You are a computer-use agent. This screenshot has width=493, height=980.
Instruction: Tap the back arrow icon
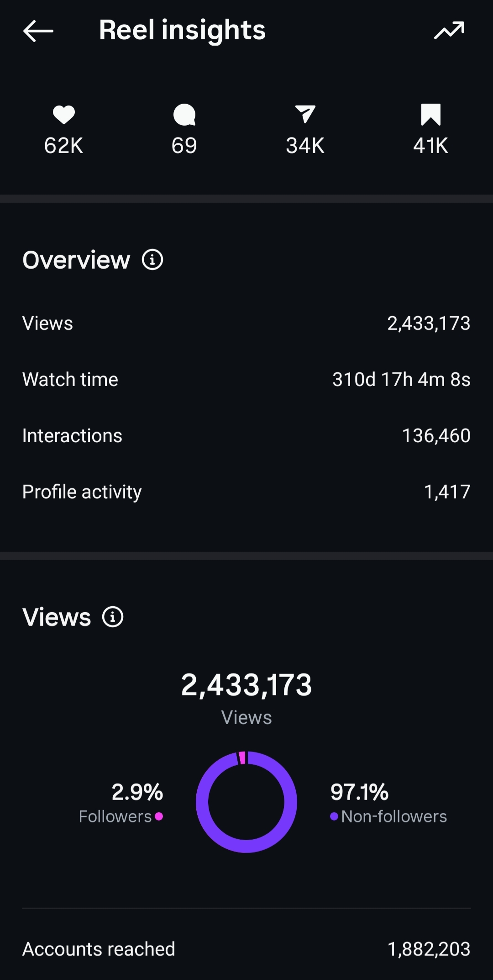(38, 31)
